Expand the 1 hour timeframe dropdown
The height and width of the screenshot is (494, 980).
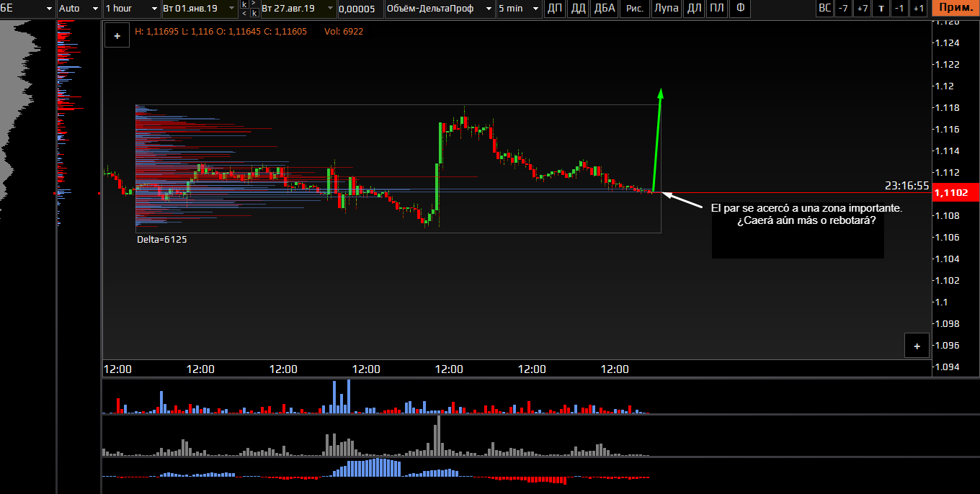[131, 9]
